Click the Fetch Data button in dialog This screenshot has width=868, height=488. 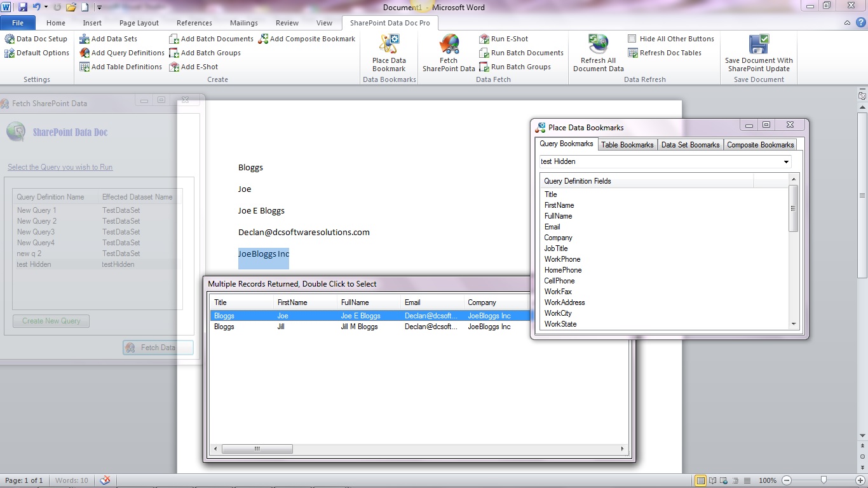(x=158, y=348)
